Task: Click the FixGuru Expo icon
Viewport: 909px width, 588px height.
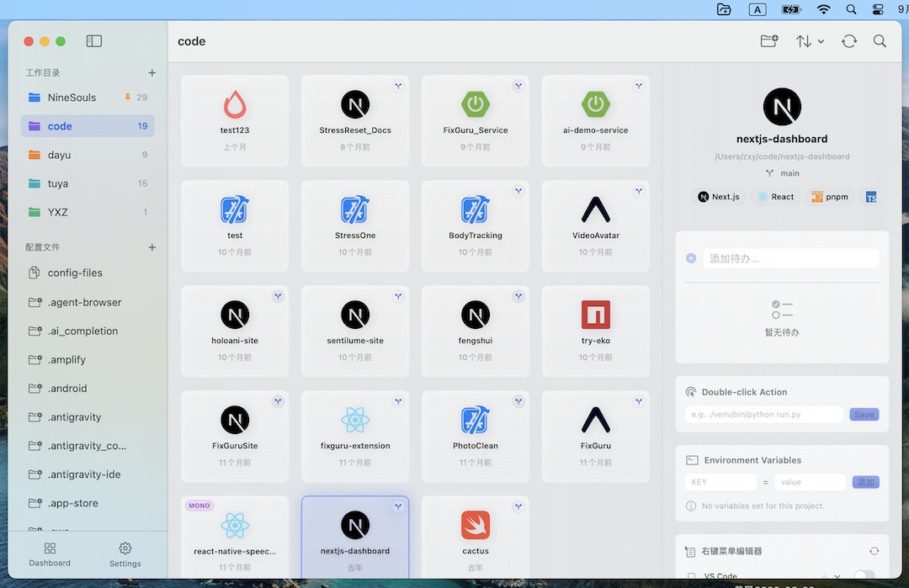Action: coord(596,420)
